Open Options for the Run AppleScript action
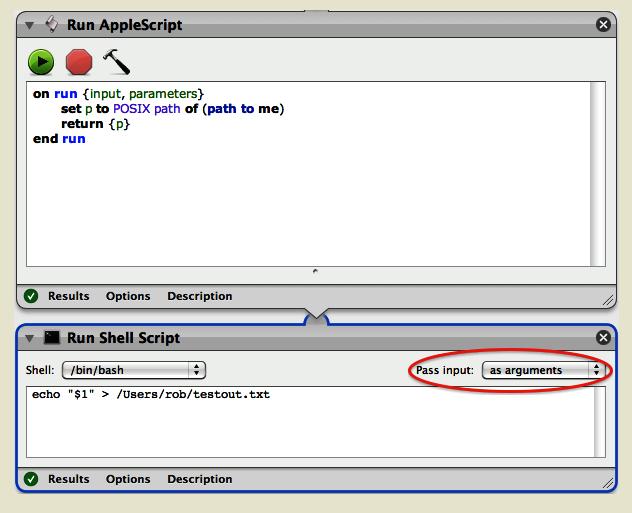The image size is (632, 513). pyautogui.click(x=128, y=296)
